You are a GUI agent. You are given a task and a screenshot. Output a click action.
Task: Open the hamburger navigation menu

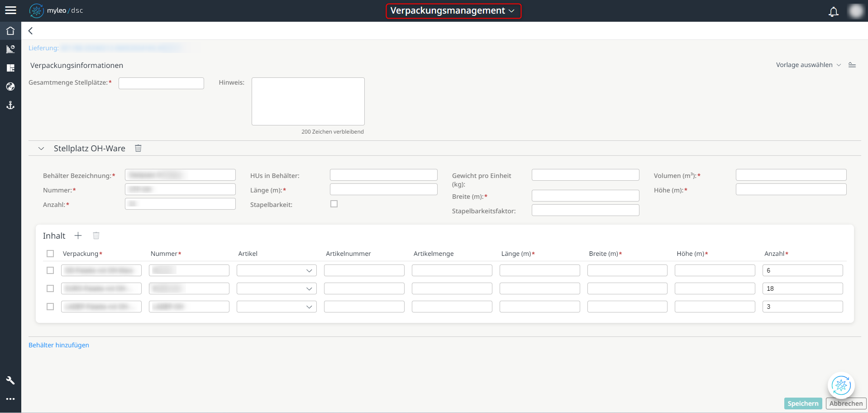tap(10, 10)
